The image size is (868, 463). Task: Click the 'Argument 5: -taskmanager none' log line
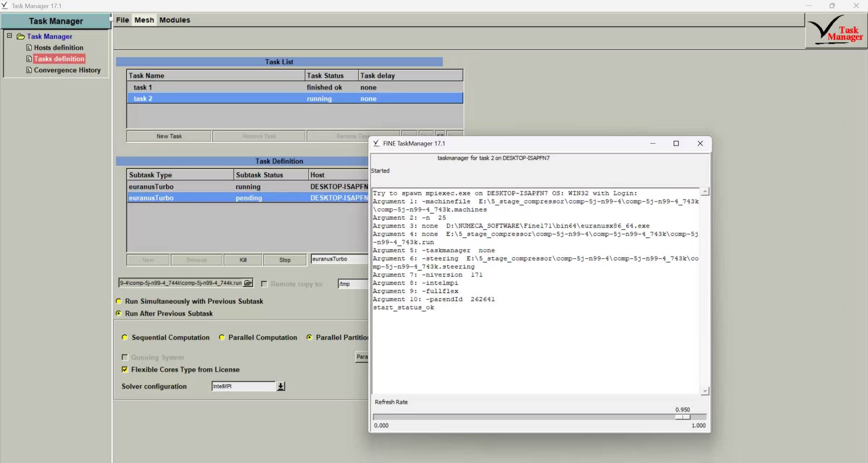point(434,250)
